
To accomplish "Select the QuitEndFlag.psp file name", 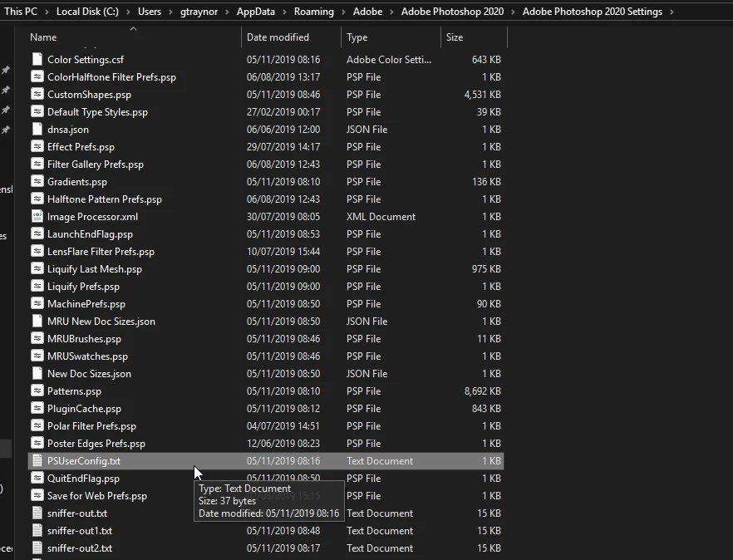I will point(83,479).
